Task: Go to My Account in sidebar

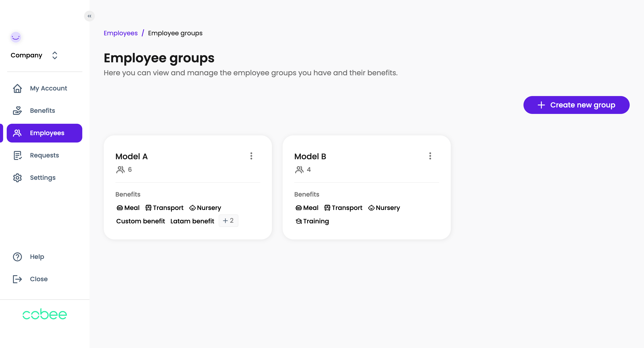Action: click(48, 88)
